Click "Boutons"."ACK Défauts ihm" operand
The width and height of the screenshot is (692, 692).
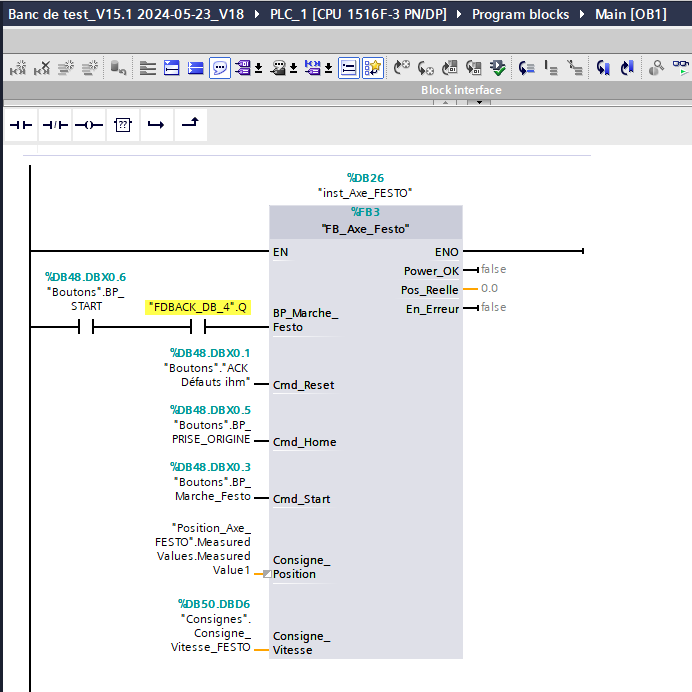(207, 368)
